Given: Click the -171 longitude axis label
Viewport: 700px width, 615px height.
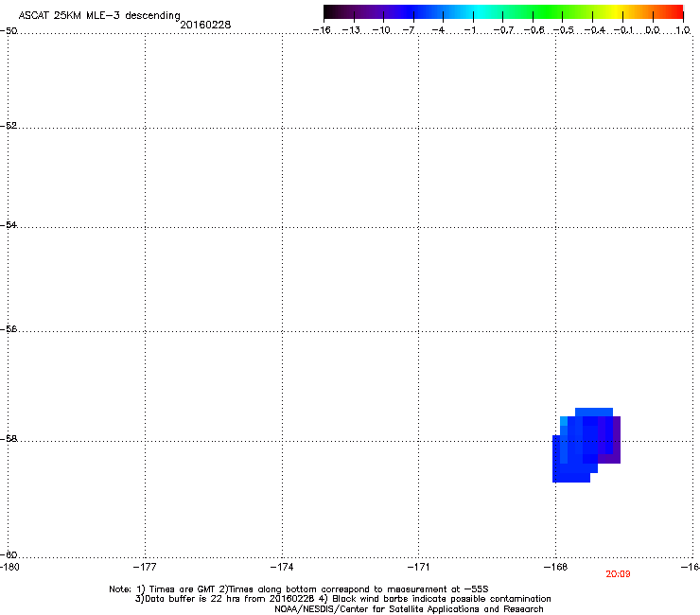Looking at the screenshot, I should click(418, 567).
